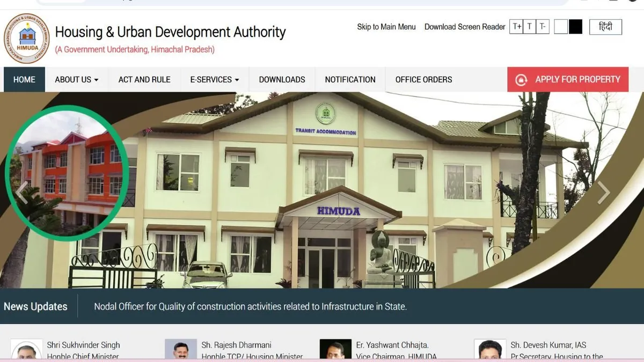
Task: Select the black high-contrast theme swatch
Action: click(x=575, y=27)
